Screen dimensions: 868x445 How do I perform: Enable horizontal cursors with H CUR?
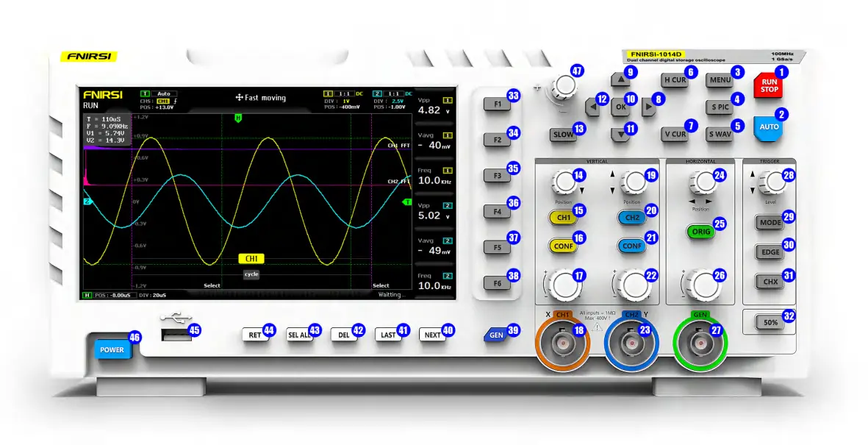pos(675,80)
